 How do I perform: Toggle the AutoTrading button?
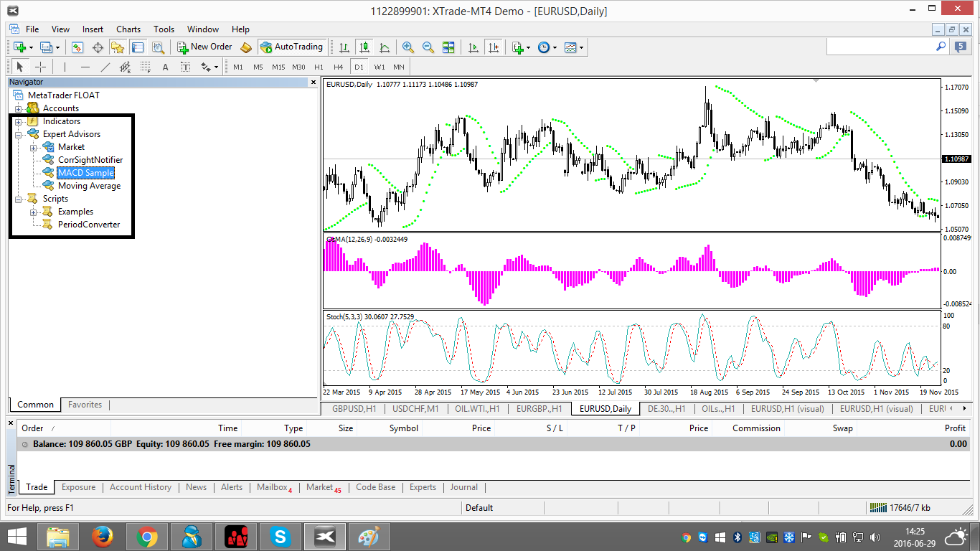(291, 47)
